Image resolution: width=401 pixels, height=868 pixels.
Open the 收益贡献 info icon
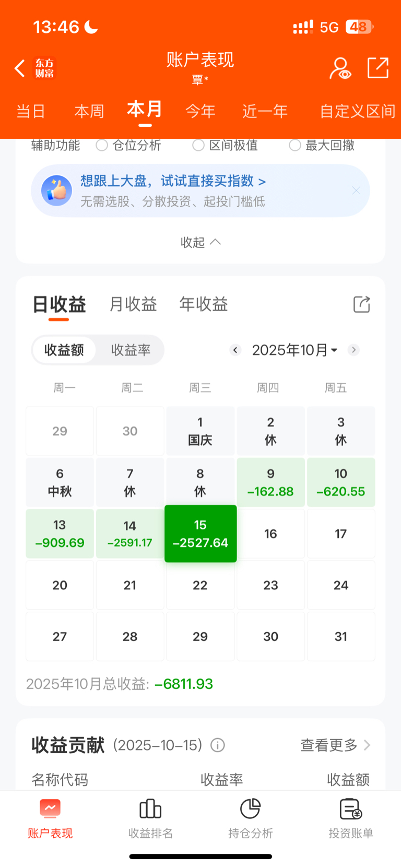point(218,745)
